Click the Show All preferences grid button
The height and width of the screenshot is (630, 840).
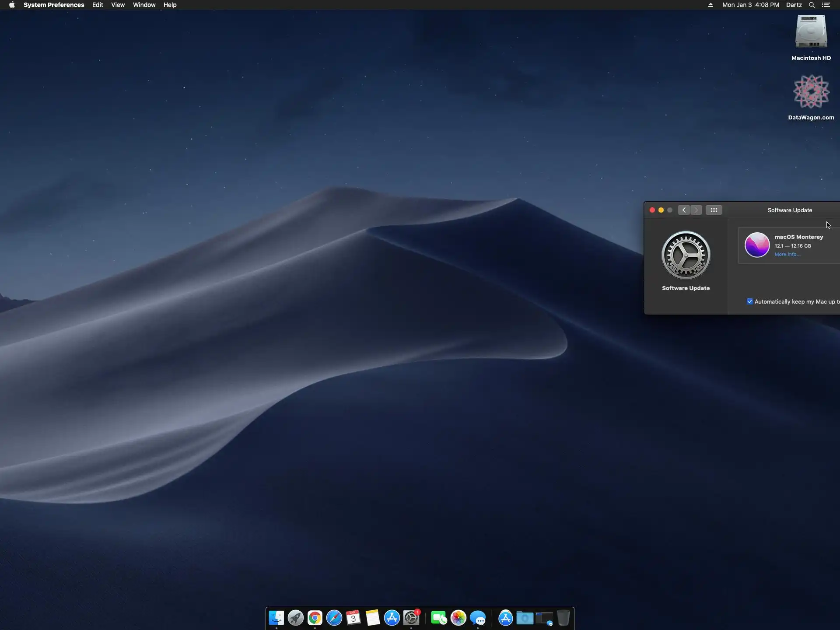click(714, 210)
